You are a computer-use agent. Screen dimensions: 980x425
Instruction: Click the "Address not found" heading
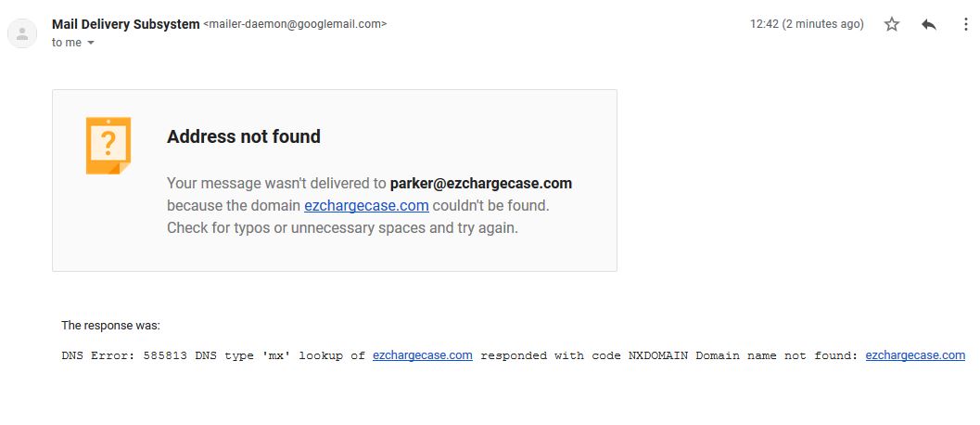(x=244, y=136)
